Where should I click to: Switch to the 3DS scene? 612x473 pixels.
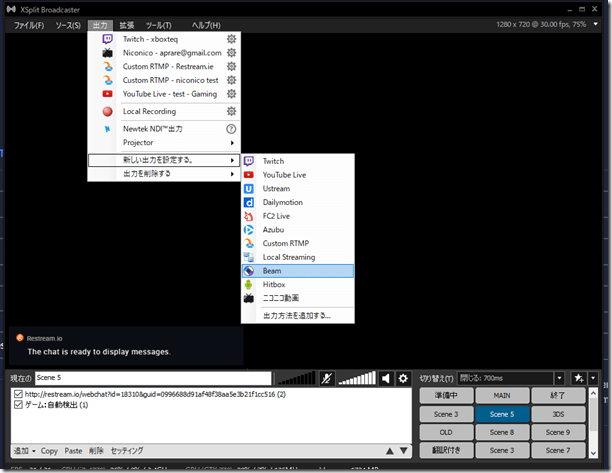point(558,414)
